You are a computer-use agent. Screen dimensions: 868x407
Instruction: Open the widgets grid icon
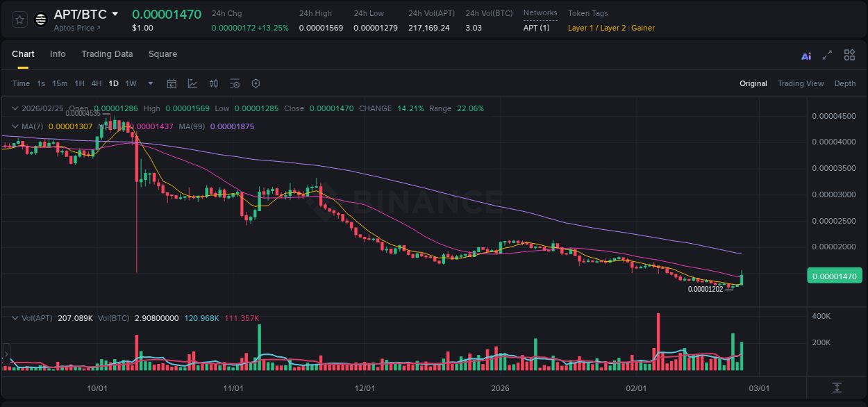click(849, 54)
